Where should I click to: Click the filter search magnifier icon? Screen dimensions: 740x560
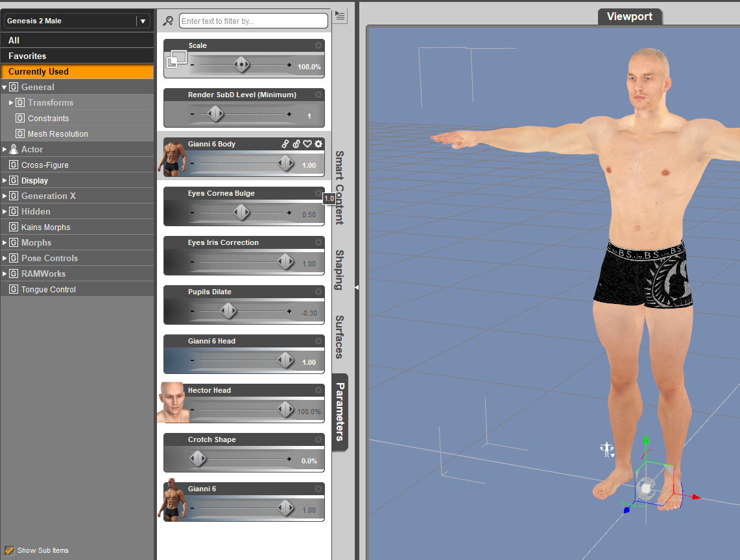click(x=168, y=21)
